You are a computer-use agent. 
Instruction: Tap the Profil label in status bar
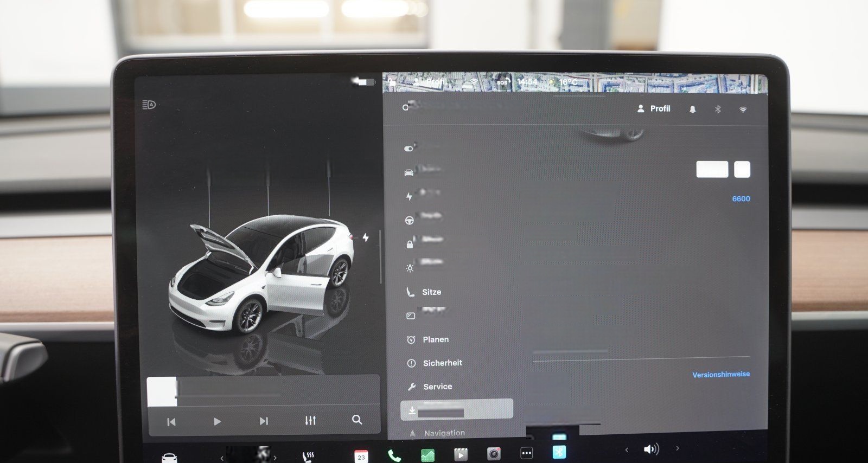[x=436, y=82]
